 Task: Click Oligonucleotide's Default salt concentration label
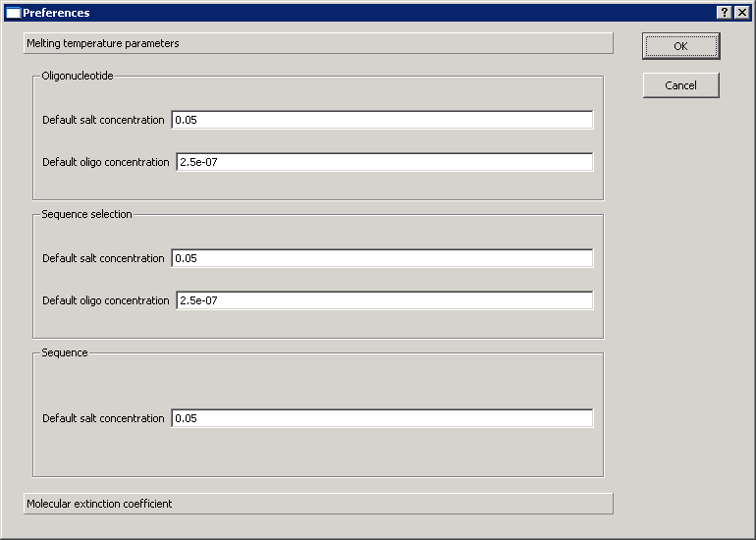tap(103, 120)
